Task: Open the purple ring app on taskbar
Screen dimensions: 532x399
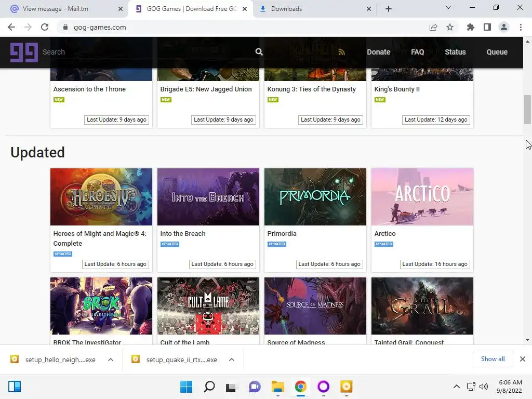Action: (x=323, y=387)
